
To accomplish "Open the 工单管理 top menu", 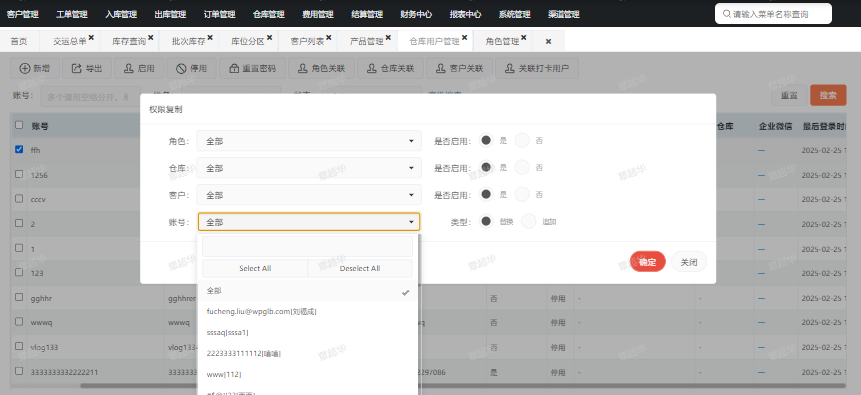I will (x=72, y=15).
